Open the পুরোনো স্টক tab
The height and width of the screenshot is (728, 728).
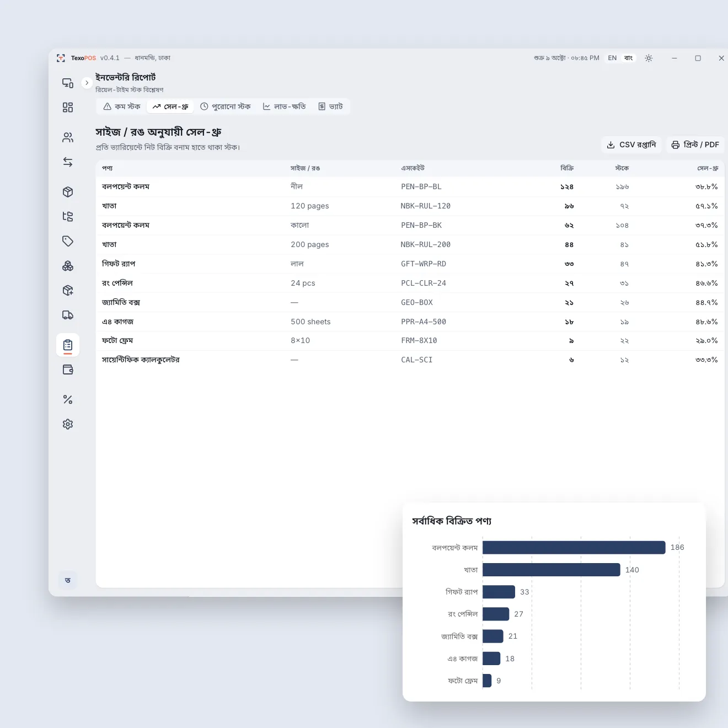tap(225, 106)
